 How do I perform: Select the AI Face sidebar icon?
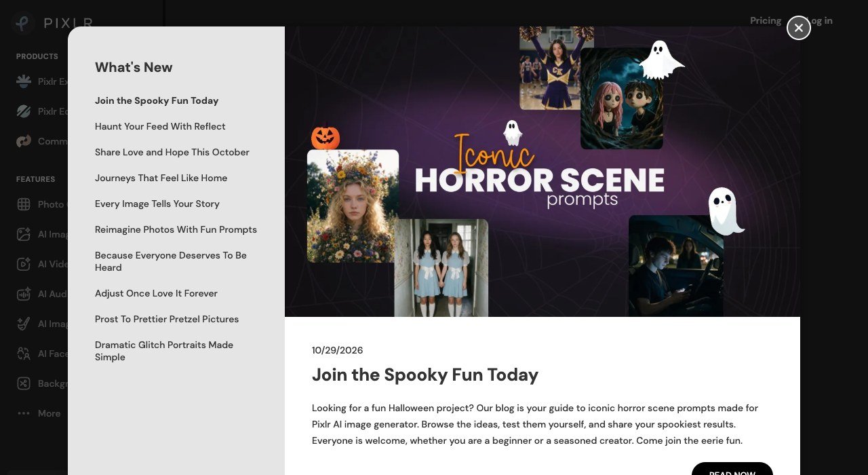[24, 354]
